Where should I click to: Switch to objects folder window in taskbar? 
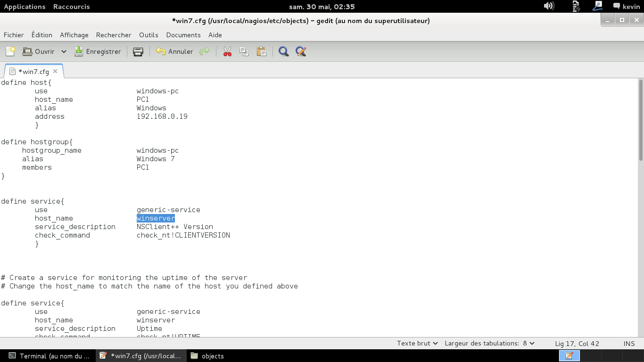tap(207, 356)
